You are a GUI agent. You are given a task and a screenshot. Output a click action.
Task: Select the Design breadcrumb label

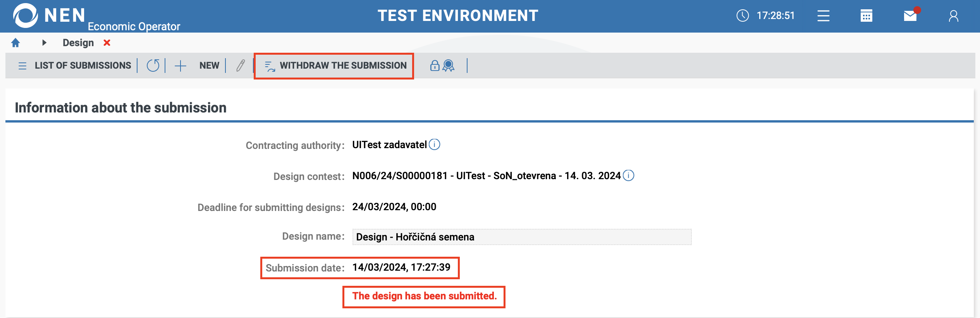(x=78, y=43)
